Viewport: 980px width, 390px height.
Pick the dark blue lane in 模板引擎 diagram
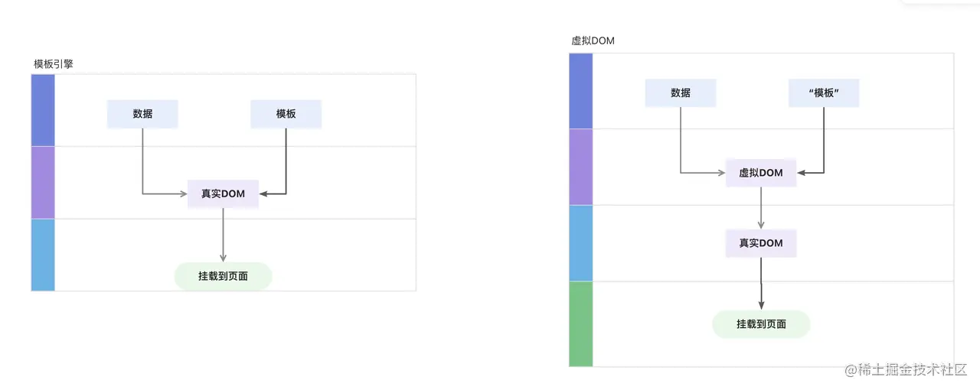[x=43, y=110]
